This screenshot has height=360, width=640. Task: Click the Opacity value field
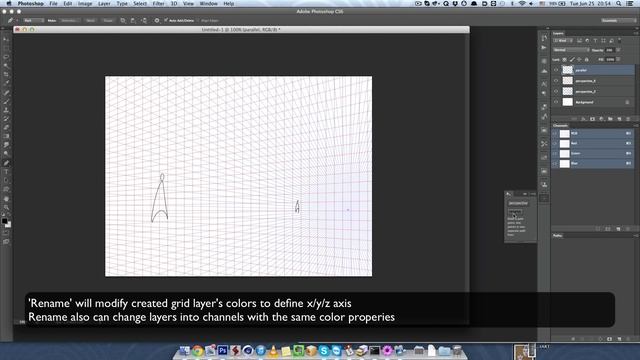[x=610, y=50]
